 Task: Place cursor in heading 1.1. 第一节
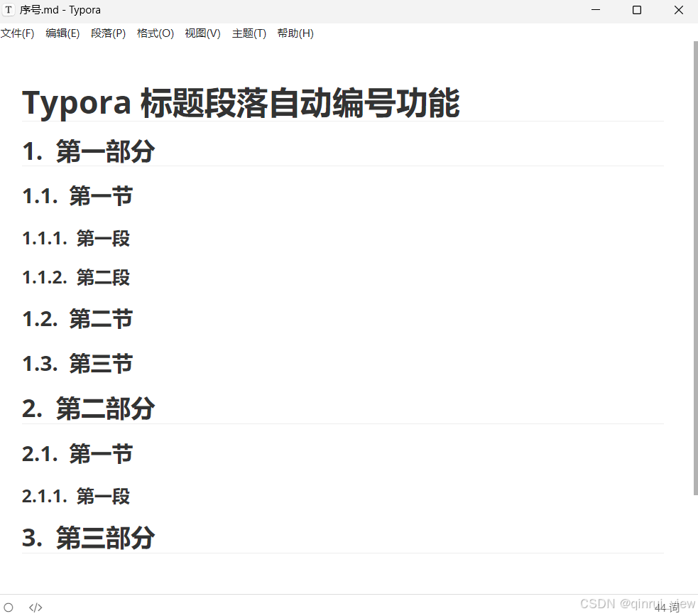click(x=77, y=196)
